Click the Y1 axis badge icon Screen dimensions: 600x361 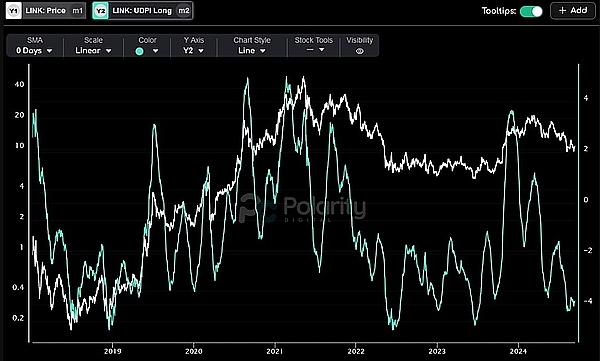click(13, 10)
